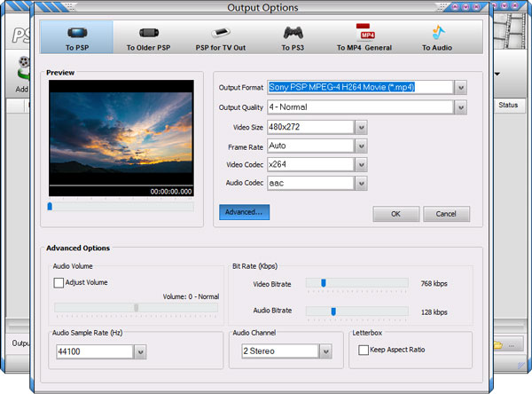532x394 pixels.
Task: Pick the To PS3 controller icon
Action: click(x=292, y=32)
